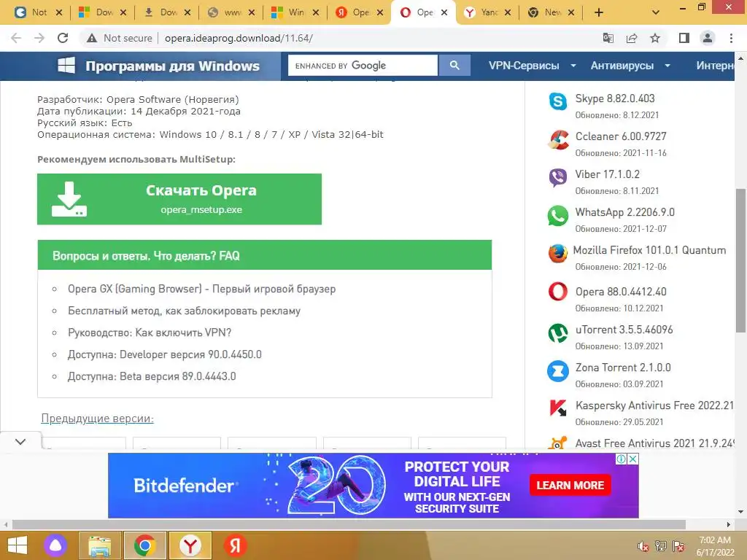Open uTorrent 3.5.5.46096 link
This screenshot has width=747, height=560.
pyautogui.click(x=624, y=330)
